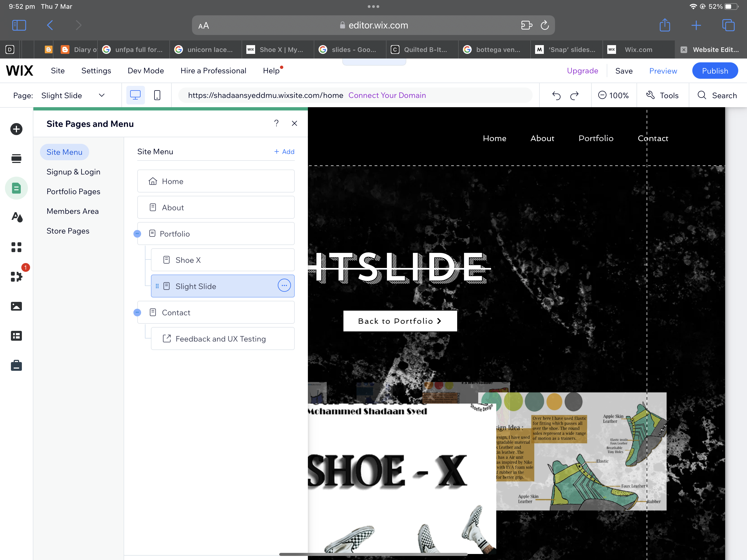Switch to desktop view editor

(135, 95)
